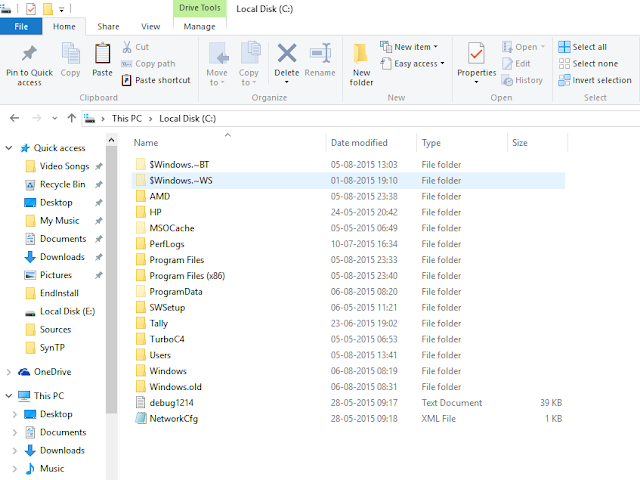Screen dimensions: 640x480
Task: Expand Documents under This PC
Action: pos(15,432)
